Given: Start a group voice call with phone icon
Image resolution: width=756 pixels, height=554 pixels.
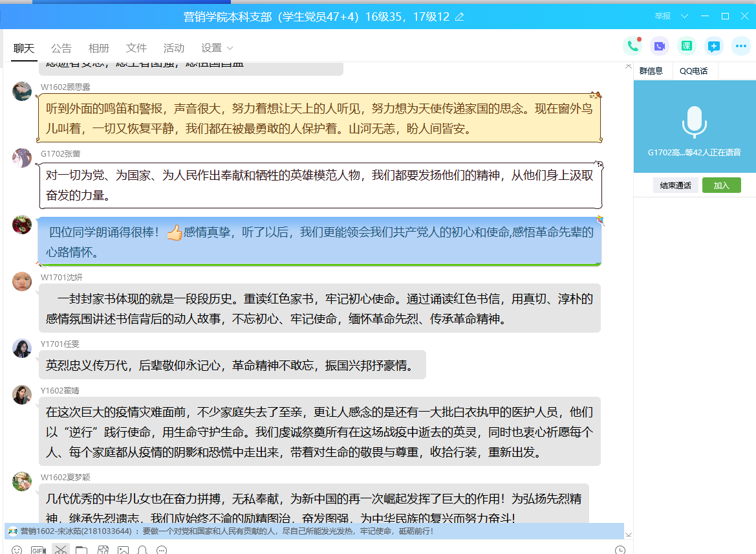Looking at the screenshot, I should click(x=632, y=46).
